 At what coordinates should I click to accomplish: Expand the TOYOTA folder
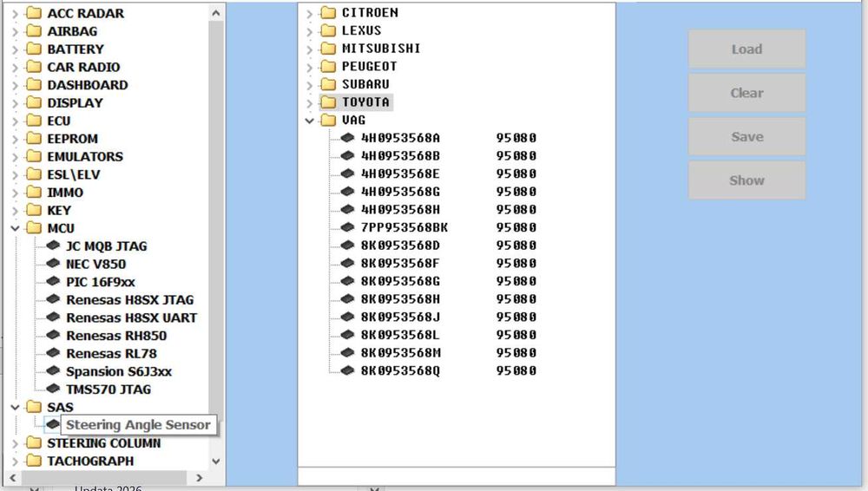(310, 102)
